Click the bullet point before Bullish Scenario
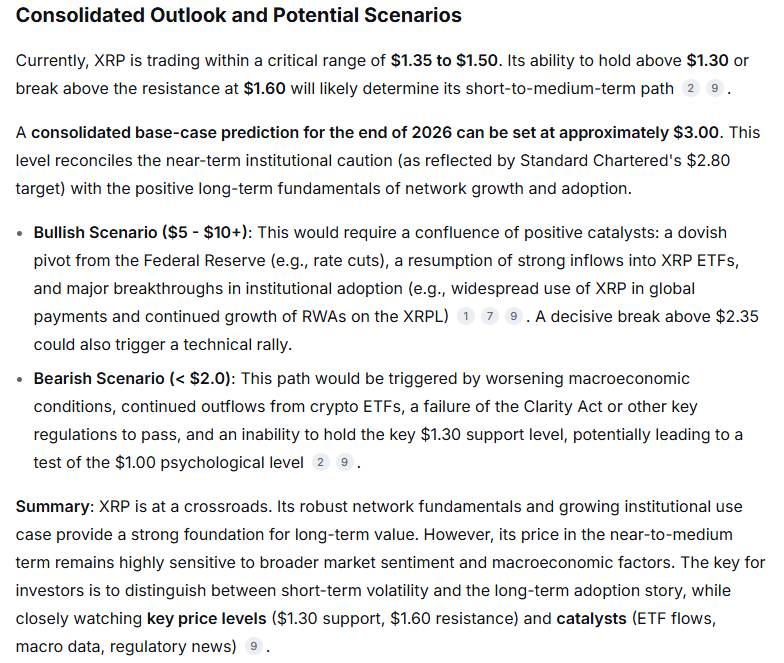Screen dimensions: 784x663 (22, 233)
